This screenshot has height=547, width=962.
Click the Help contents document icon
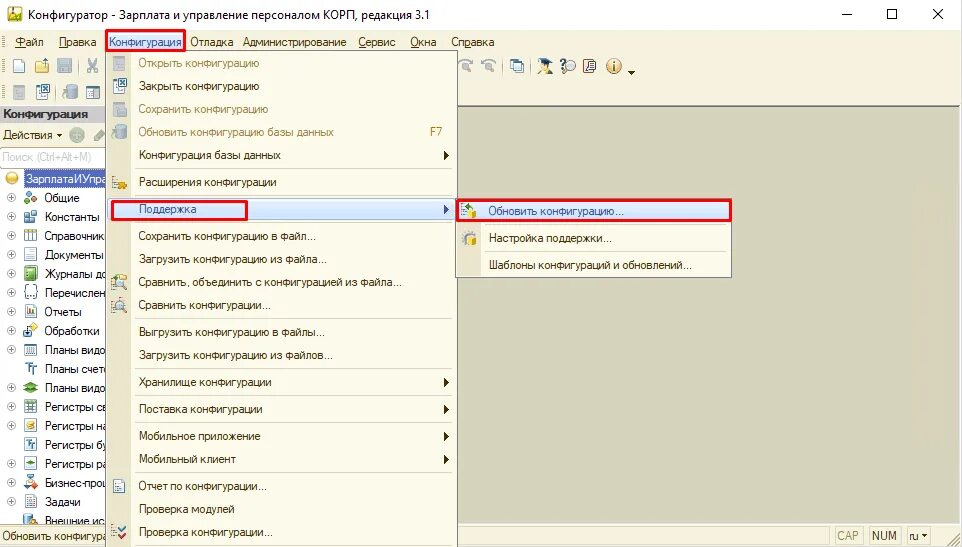pyautogui.click(x=590, y=66)
